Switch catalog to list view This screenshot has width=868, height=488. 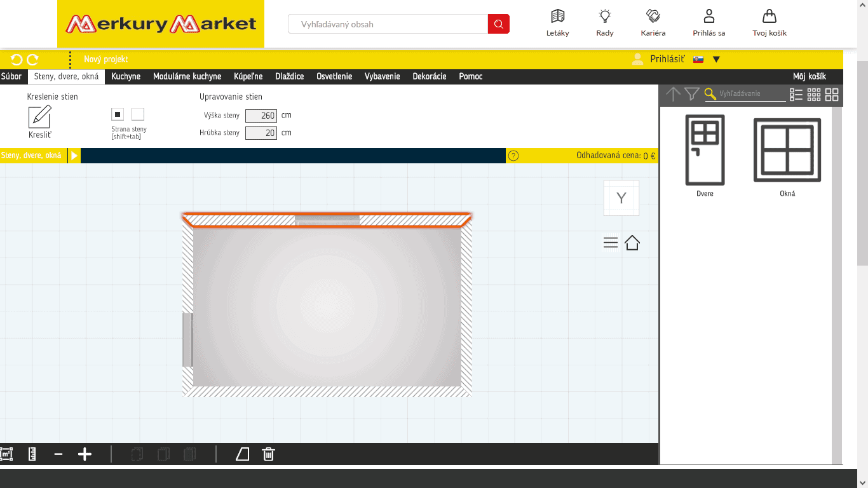click(796, 95)
